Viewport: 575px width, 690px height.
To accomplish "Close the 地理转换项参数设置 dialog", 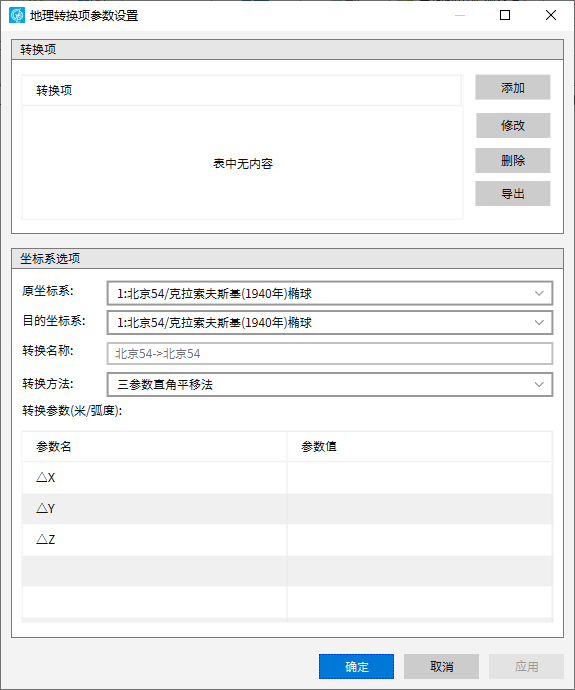I will [x=551, y=15].
